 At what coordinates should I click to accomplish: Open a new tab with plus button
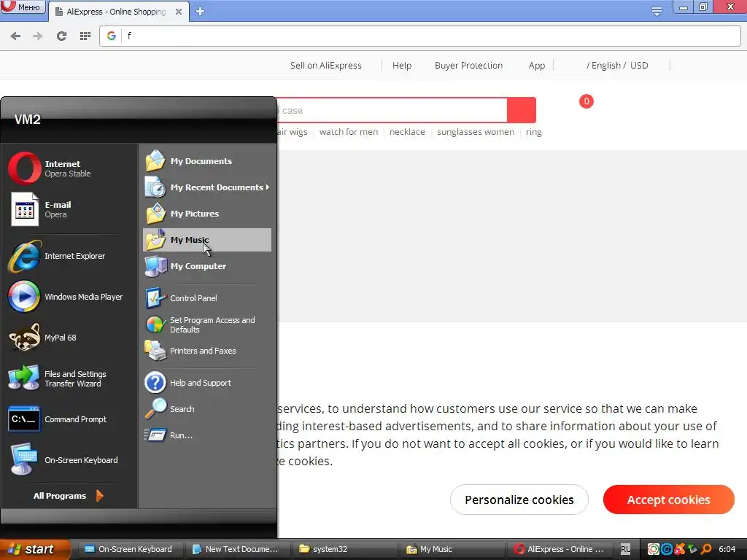[x=200, y=12]
